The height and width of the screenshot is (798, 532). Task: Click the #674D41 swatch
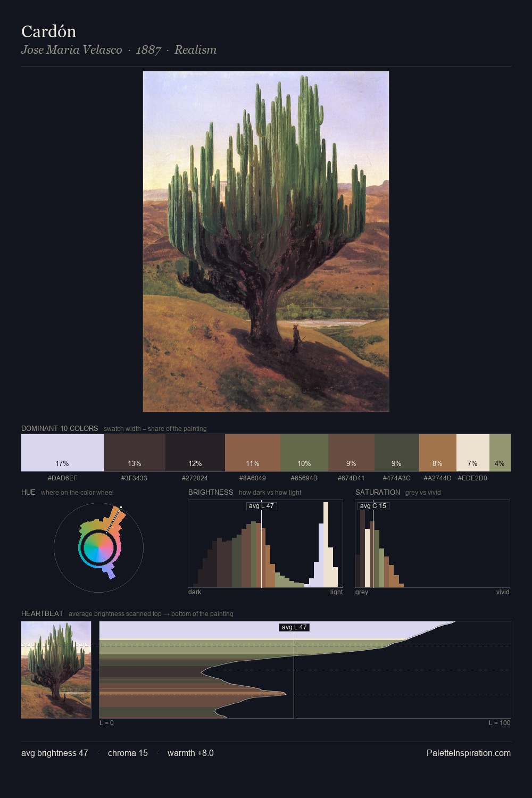point(351,453)
